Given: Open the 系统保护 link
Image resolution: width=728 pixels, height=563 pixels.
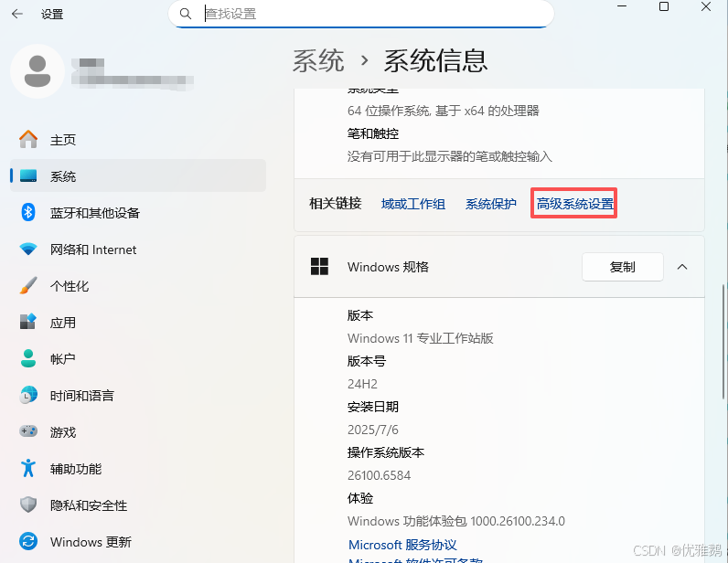Looking at the screenshot, I should (x=491, y=204).
